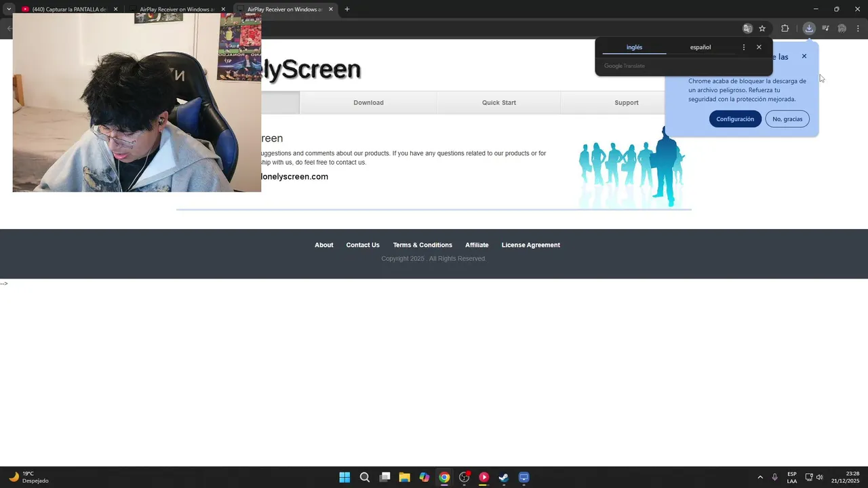Open a new Chrome tab with plus

tap(347, 9)
